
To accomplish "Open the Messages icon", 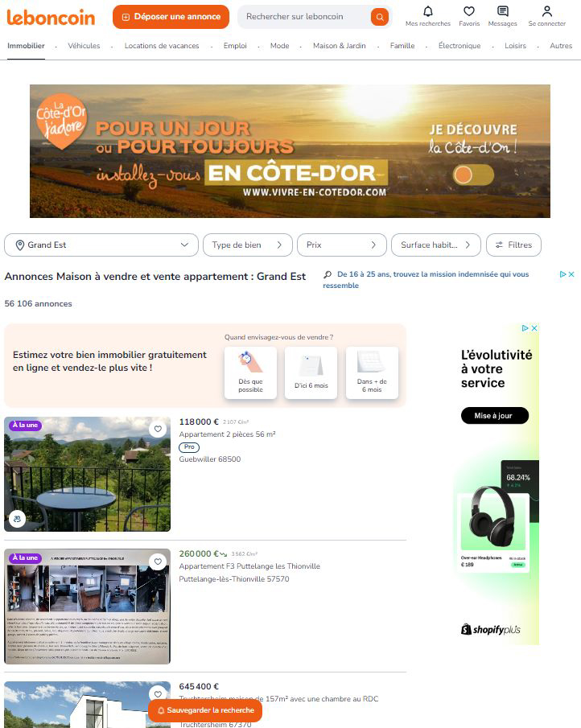I will click(502, 11).
